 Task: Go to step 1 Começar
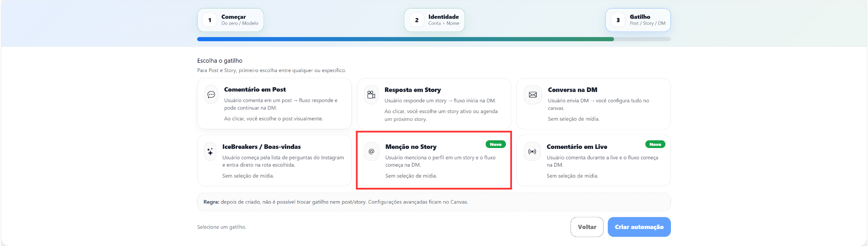point(230,20)
